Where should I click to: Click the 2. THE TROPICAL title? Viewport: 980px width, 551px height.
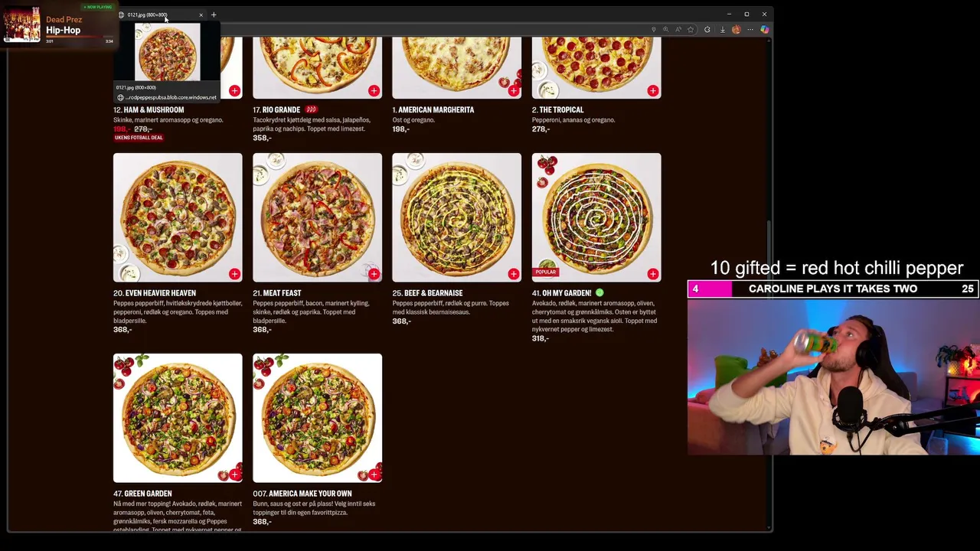557,109
